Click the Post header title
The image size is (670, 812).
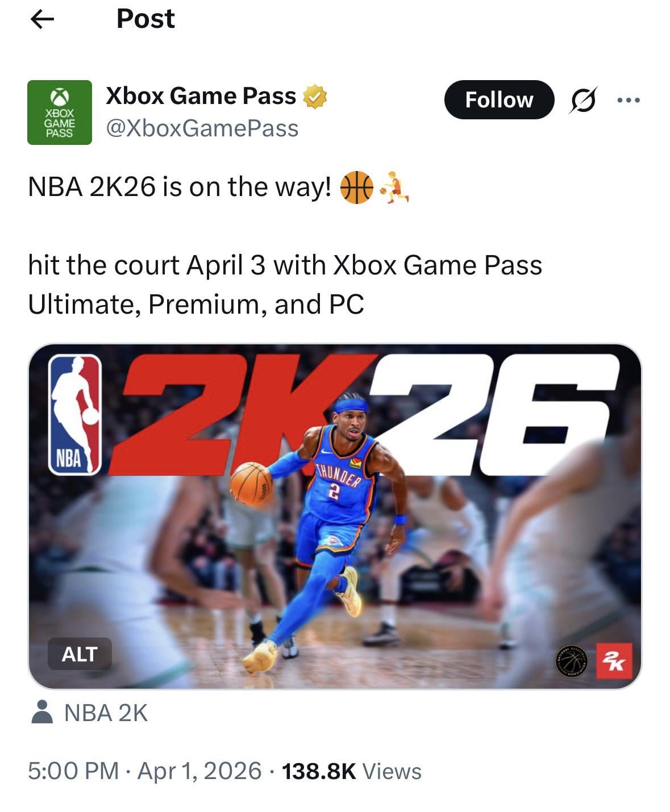tap(145, 19)
